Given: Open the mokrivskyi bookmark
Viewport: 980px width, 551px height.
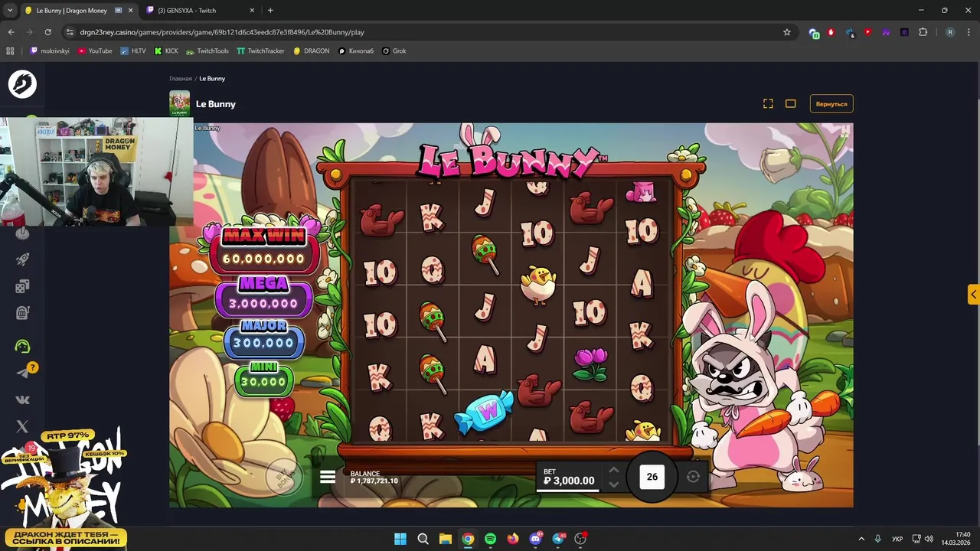Looking at the screenshot, I should [50, 51].
